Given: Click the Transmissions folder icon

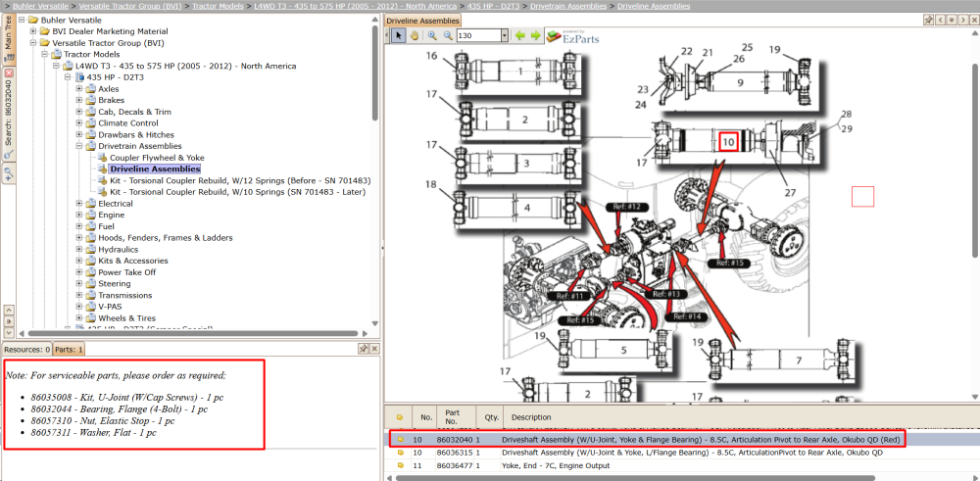Looking at the screenshot, I should (90, 296).
